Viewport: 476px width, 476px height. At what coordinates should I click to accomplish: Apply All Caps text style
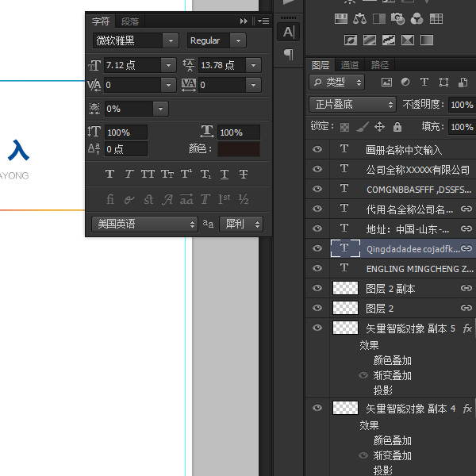click(x=148, y=174)
